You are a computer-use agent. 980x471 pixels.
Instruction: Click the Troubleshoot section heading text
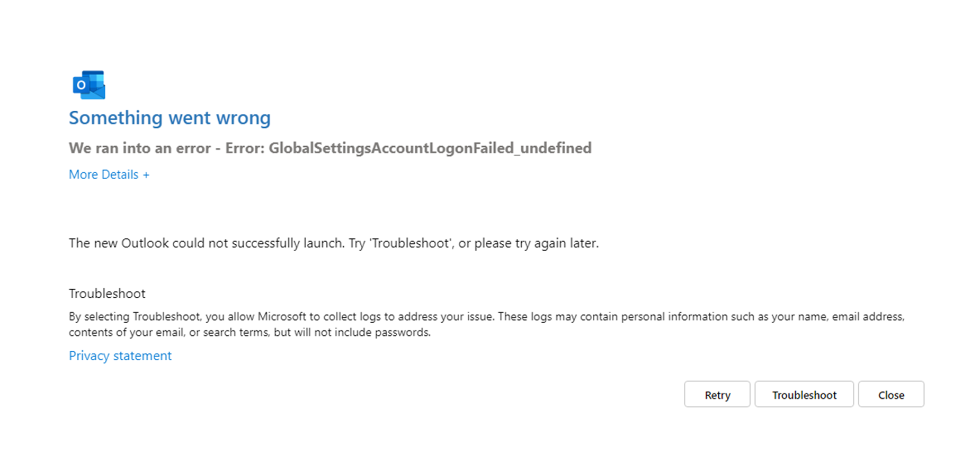(x=106, y=293)
